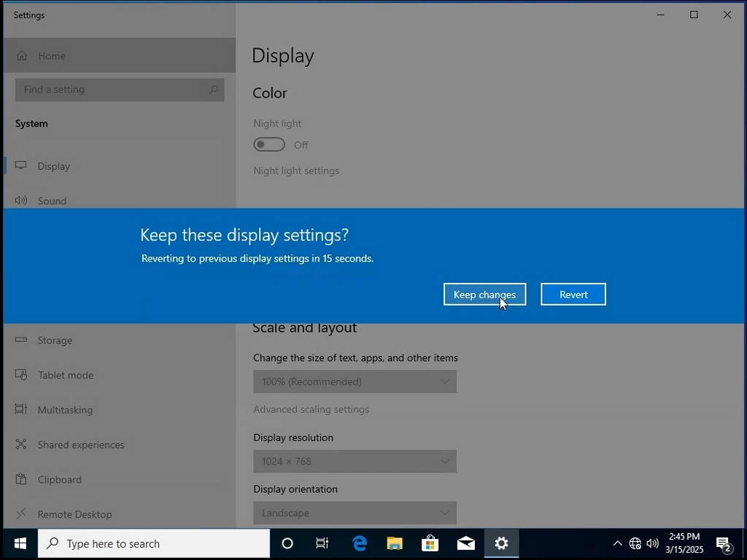Click the Type here to search box
The height and width of the screenshot is (560, 747).
154,543
